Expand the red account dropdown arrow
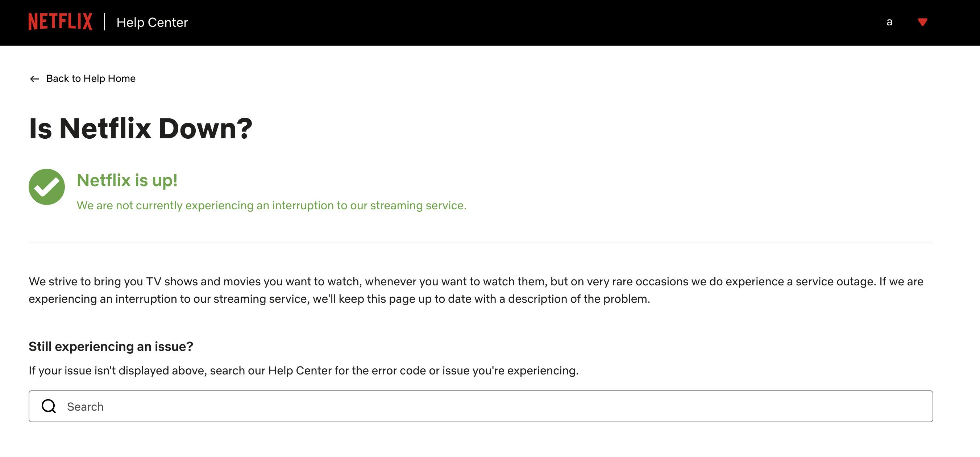 (x=922, y=22)
